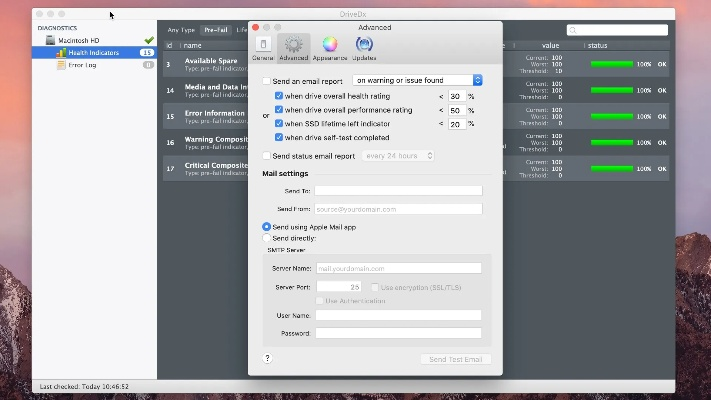Select Health Indicators in the sidebar

click(x=93, y=52)
